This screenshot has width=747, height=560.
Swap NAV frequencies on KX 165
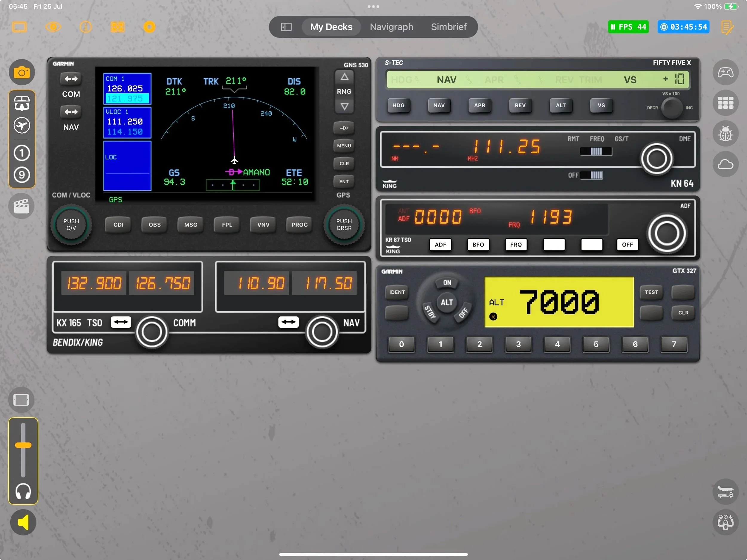pos(288,322)
